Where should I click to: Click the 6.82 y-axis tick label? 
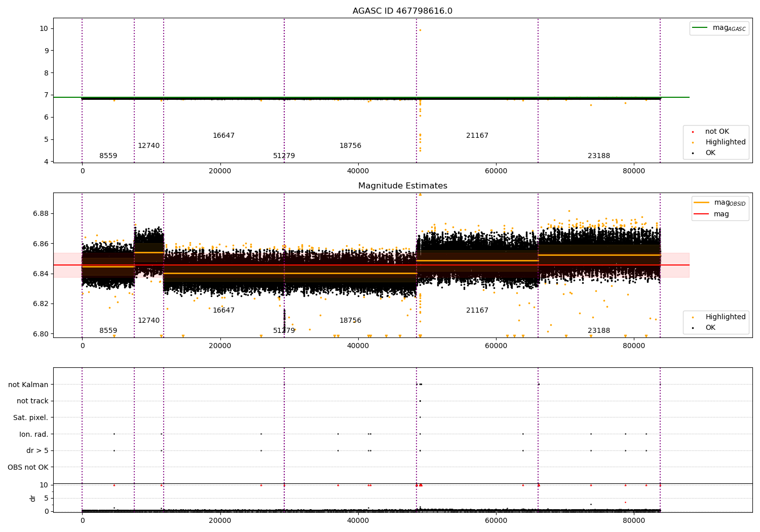pos(41,303)
